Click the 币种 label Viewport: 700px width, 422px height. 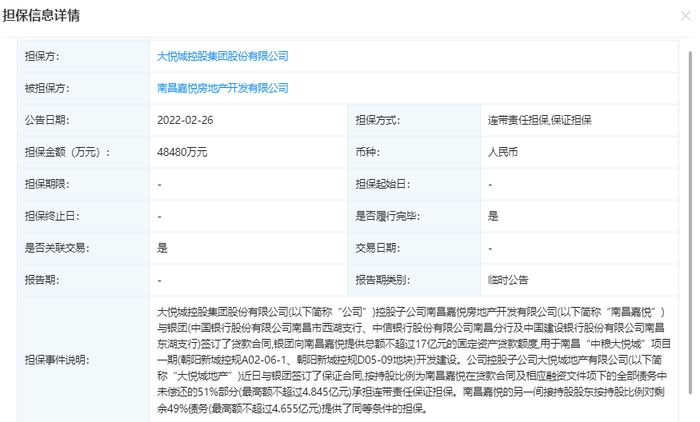pyautogui.click(x=367, y=152)
